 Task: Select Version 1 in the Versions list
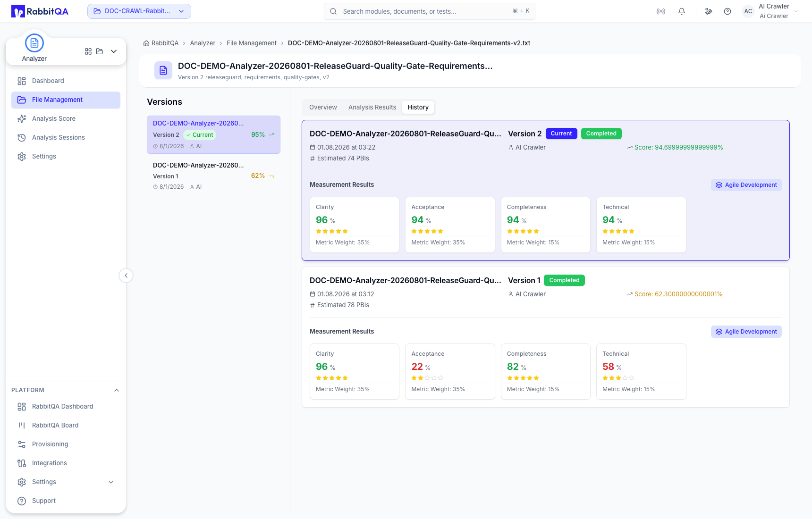(x=213, y=176)
